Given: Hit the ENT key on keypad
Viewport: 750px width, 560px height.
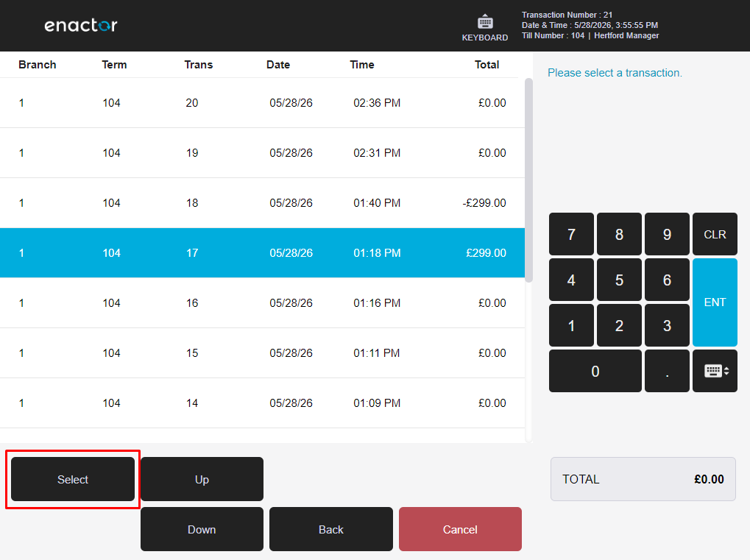Looking at the screenshot, I should point(715,302).
